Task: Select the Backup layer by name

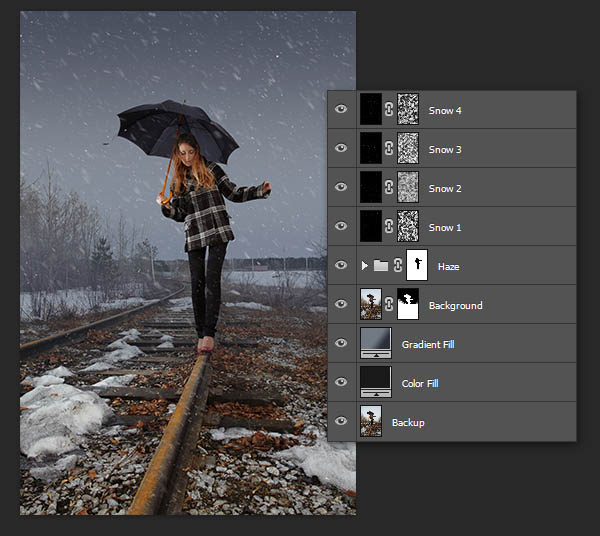Action: (408, 423)
